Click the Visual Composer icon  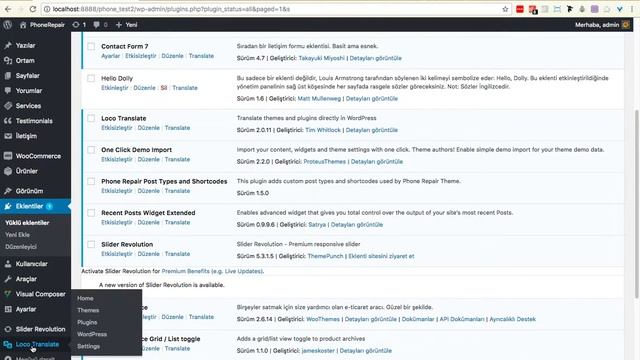(x=8, y=294)
